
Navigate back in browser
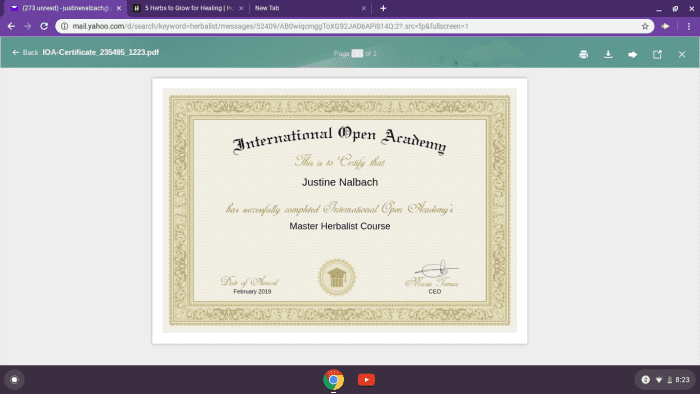pyautogui.click(x=11, y=26)
